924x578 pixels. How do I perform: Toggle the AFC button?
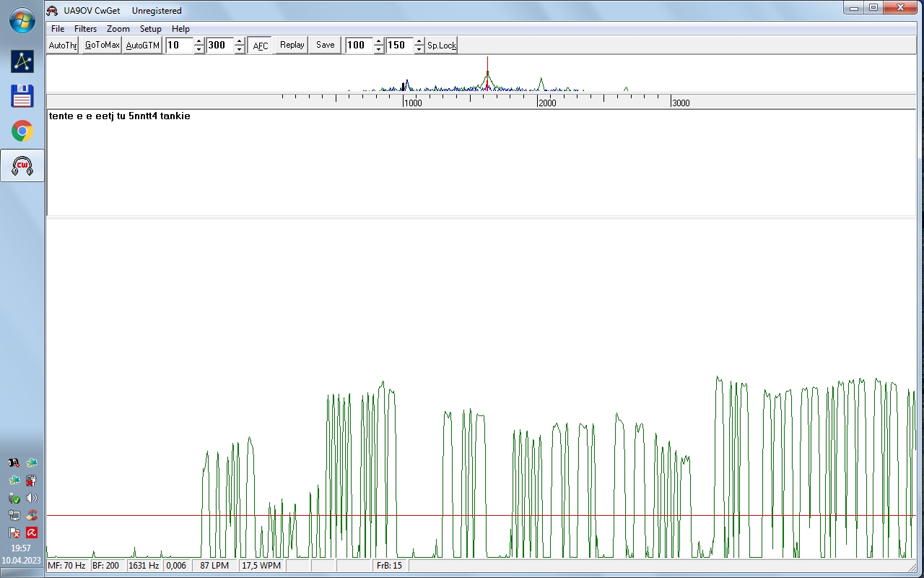point(261,46)
